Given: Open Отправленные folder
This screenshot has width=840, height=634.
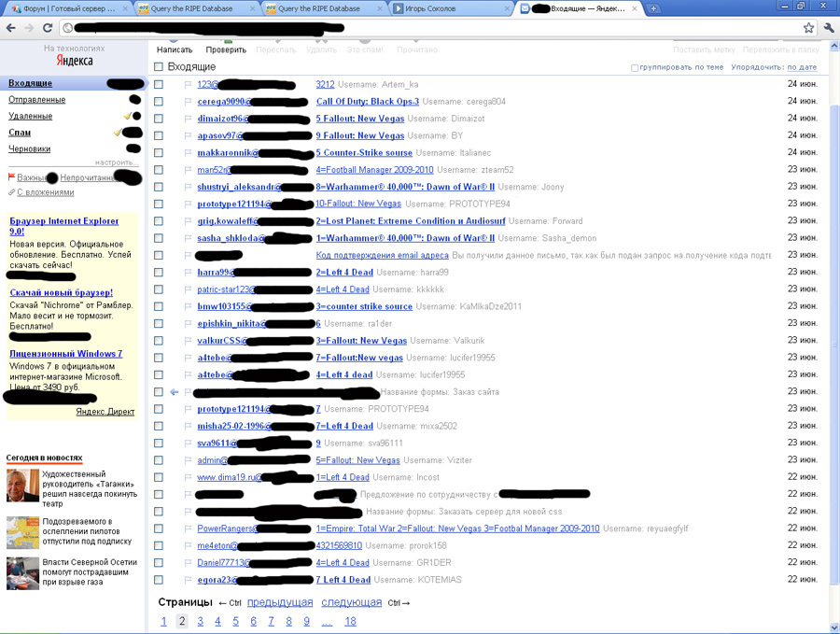Looking at the screenshot, I should coord(37,100).
